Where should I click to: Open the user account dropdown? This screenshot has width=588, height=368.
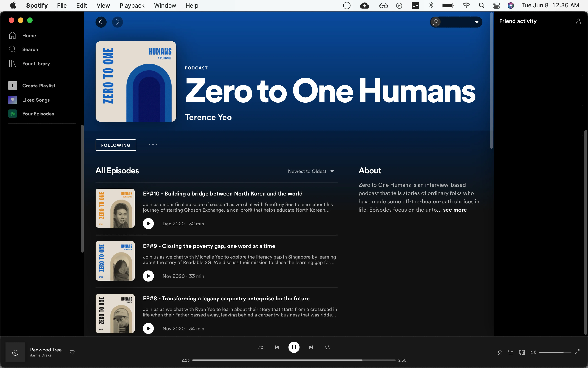(456, 22)
